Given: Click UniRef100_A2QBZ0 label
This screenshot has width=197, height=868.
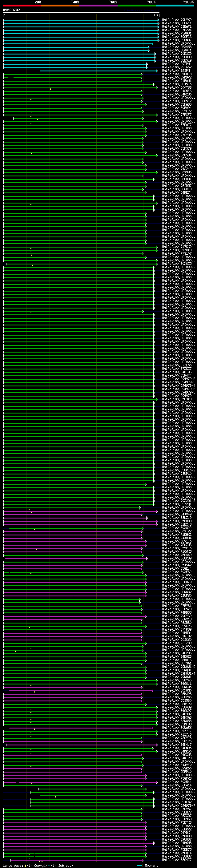Looking at the screenshot, I should click(x=177, y=582).
